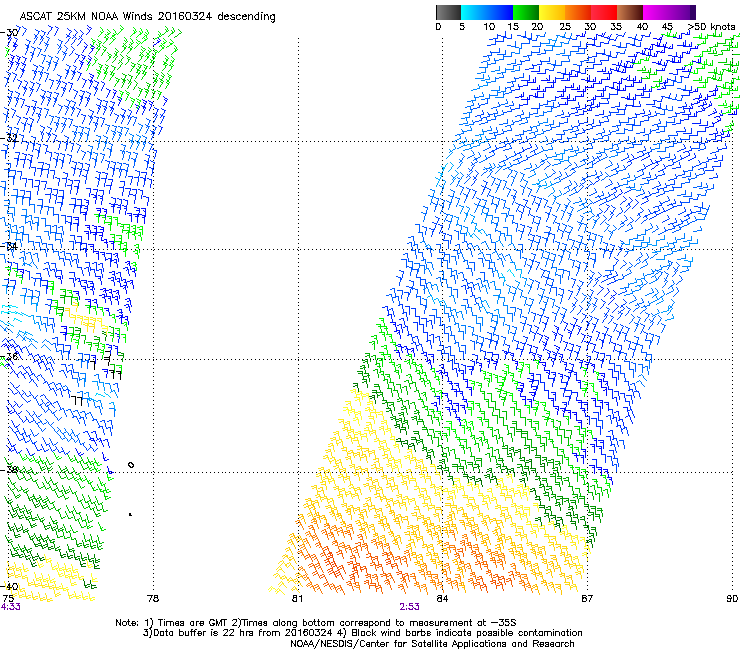
Task: Click the 'Data buffer is 22 hrs' note
Action: 201,633
